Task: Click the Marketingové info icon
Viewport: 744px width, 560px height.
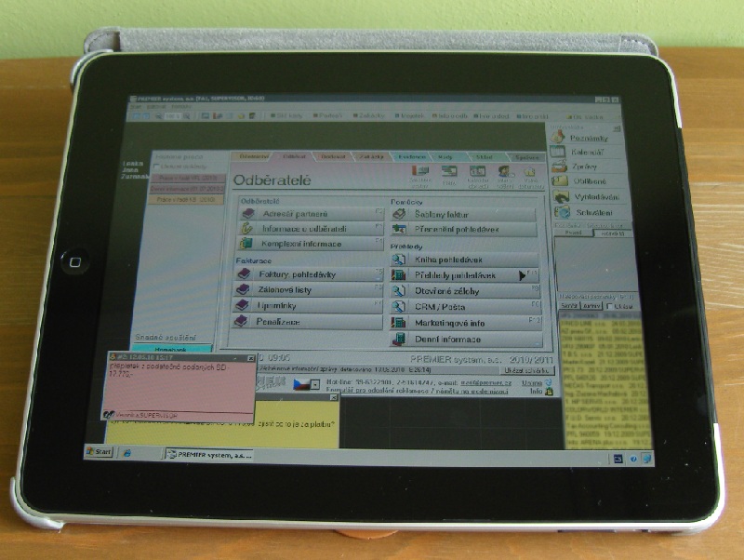Action: pos(398,323)
